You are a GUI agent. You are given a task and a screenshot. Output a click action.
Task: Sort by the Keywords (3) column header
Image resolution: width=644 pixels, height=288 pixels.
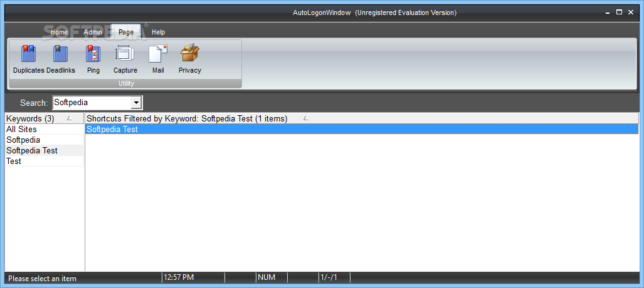[x=45, y=118]
